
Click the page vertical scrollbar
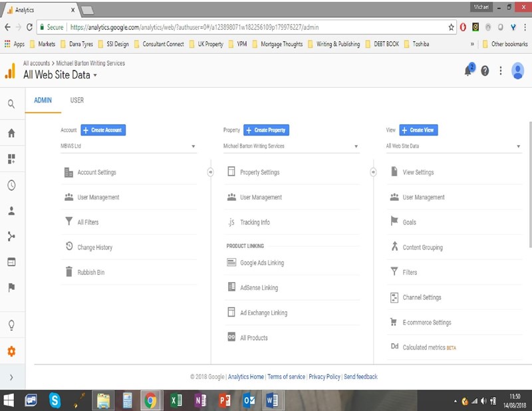point(530,184)
